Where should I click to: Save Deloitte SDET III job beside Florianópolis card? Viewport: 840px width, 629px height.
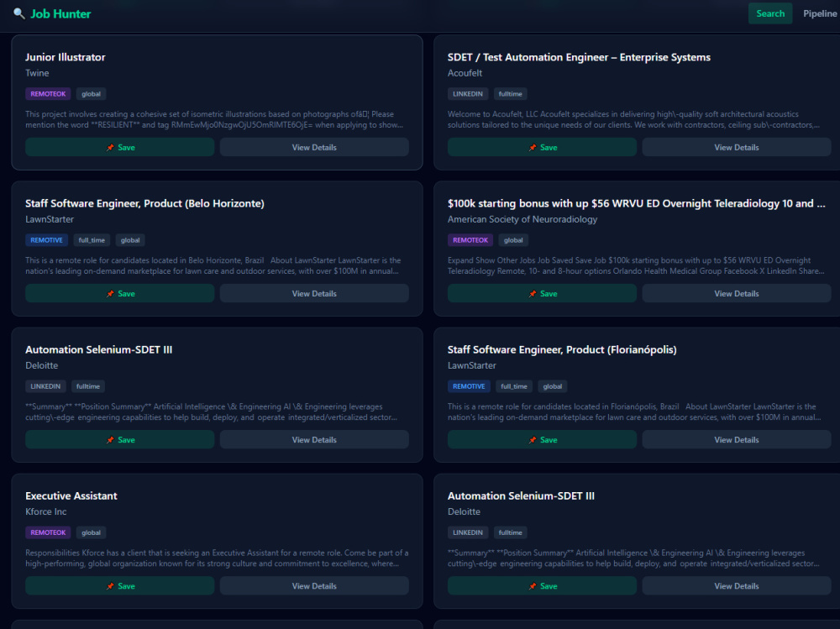click(120, 440)
